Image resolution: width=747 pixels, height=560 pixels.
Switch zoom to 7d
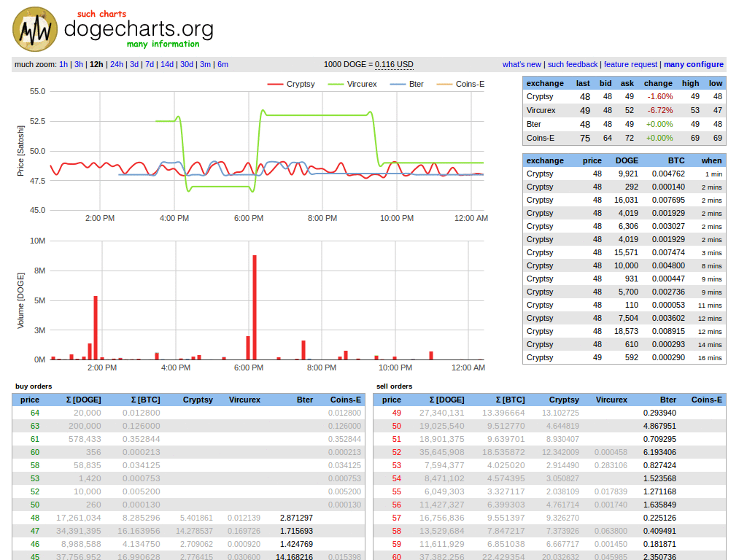pos(150,64)
